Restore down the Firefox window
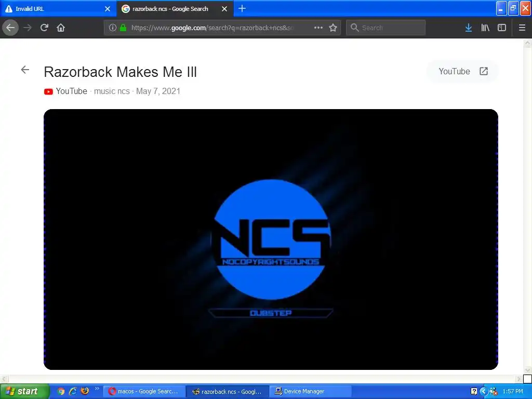This screenshot has width=532, height=399. [513, 8]
